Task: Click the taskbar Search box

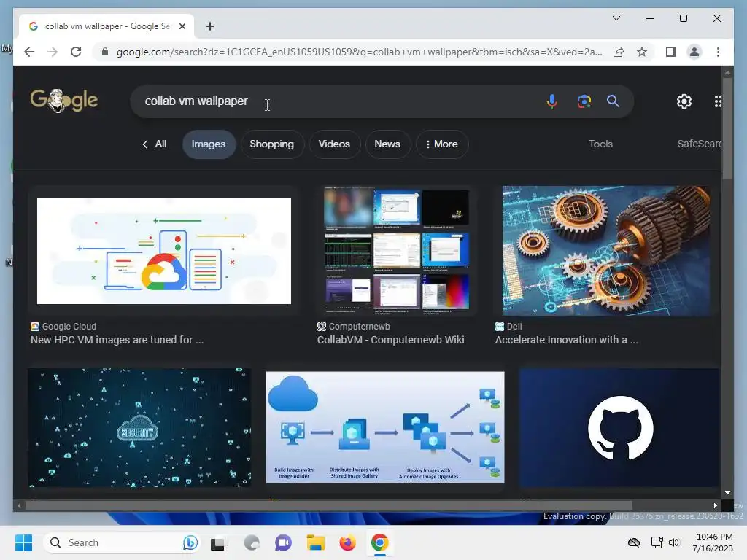Action: click(x=122, y=542)
